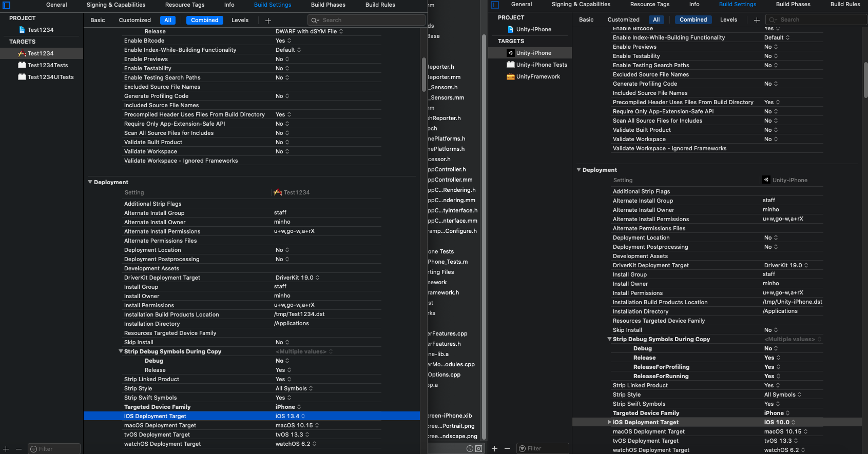Expand iOS Deployment Target in right window
868x454 pixels.
click(x=610, y=422)
